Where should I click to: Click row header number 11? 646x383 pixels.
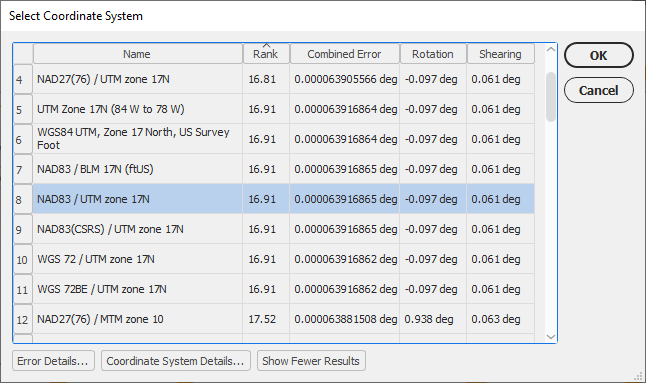pos(23,290)
